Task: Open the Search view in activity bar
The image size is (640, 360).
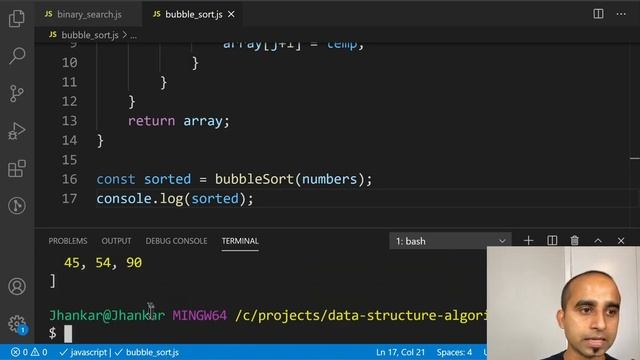Action: tap(17, 56)
